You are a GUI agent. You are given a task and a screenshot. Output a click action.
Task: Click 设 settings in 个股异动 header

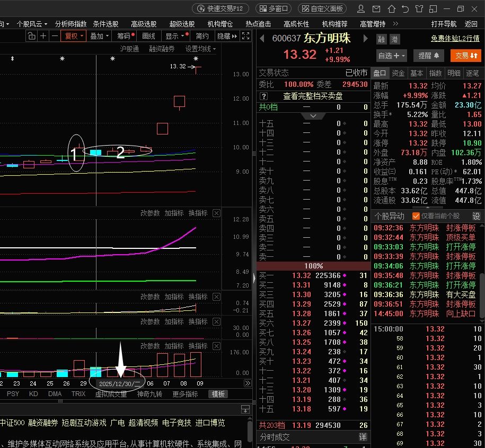tap(477, 216)
